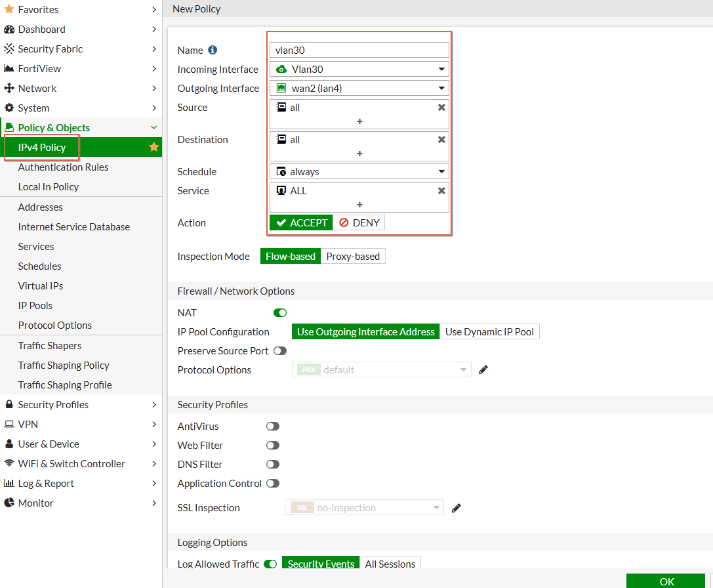713x588 pixels.
Task: Click the Policy & Objects icon
Action: 9,127
